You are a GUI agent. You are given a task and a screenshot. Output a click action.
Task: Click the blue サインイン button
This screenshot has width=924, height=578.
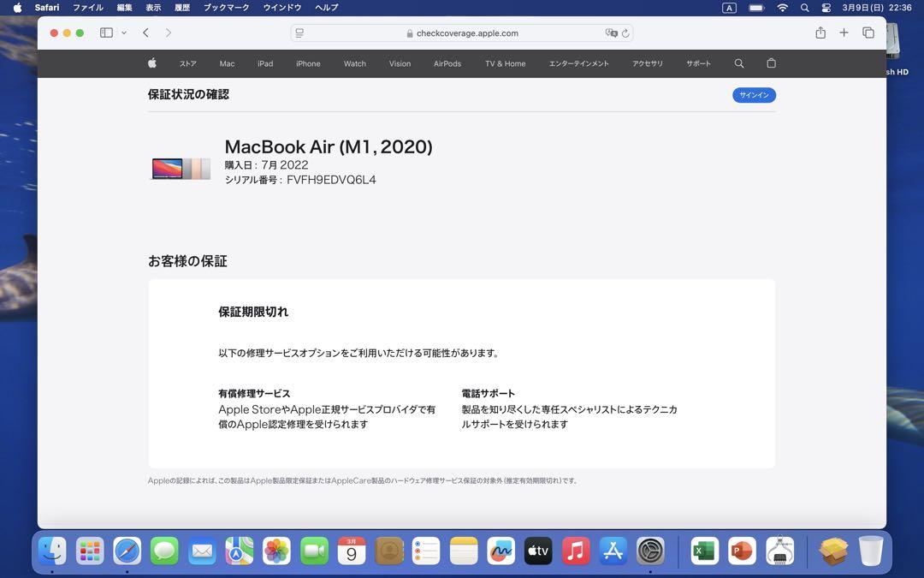pos(754,95)
